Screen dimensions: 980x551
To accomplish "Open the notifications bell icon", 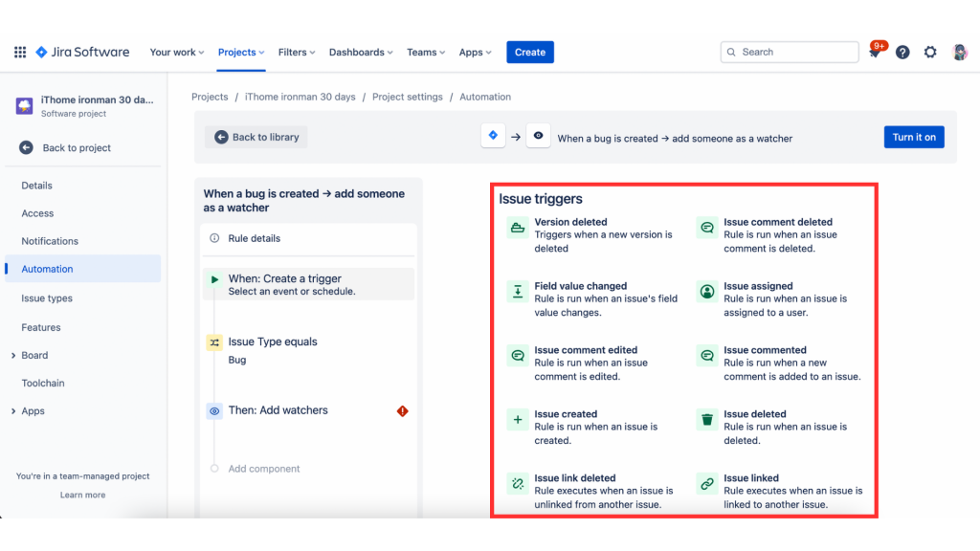I will point(875,52).
